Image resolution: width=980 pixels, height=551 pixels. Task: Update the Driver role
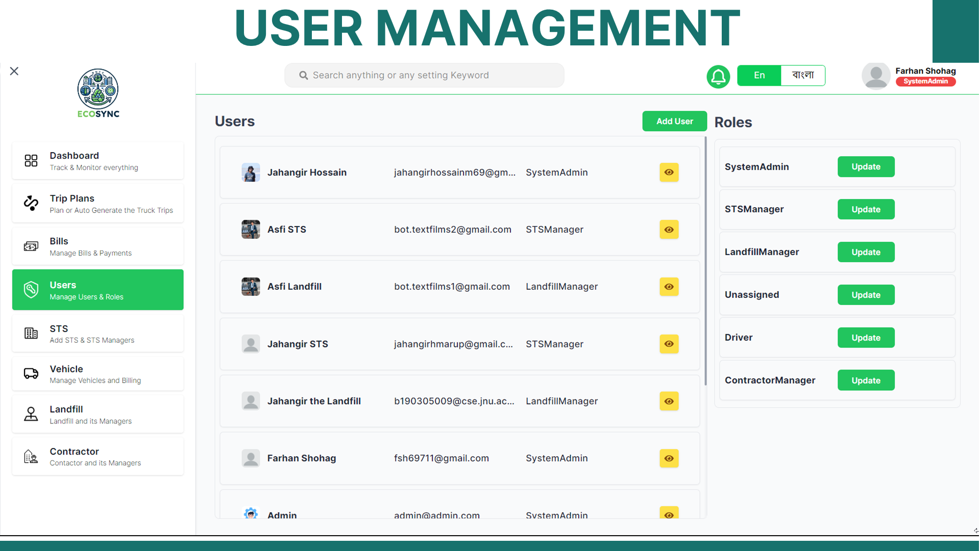click(x=866, y=338)
